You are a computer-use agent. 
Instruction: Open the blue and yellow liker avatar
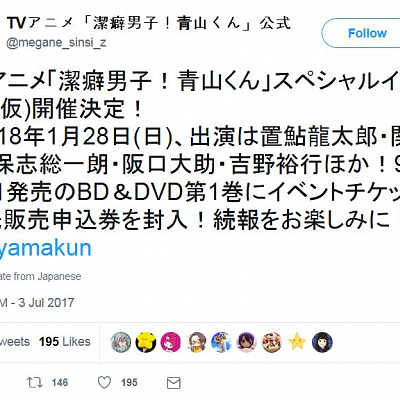(x=221, y=342)
